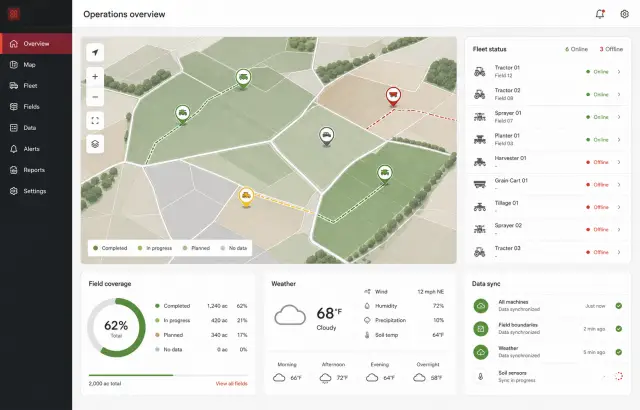Select the red vehicle map marker
The width and height of the screenshot is (640, 410).
tap(393, 96)
